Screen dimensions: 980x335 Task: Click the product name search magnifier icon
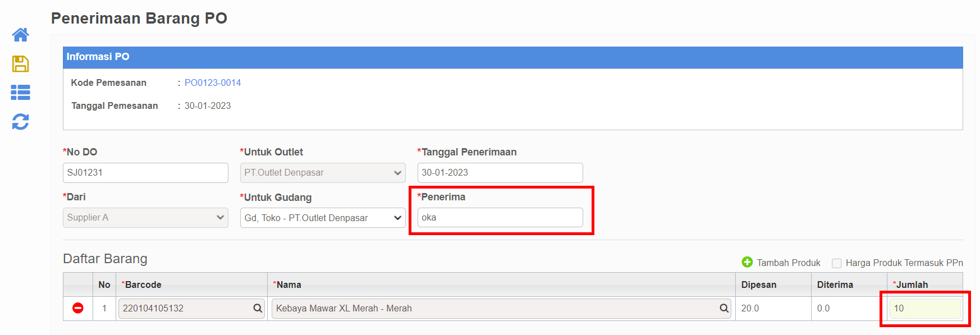(724, 308)
